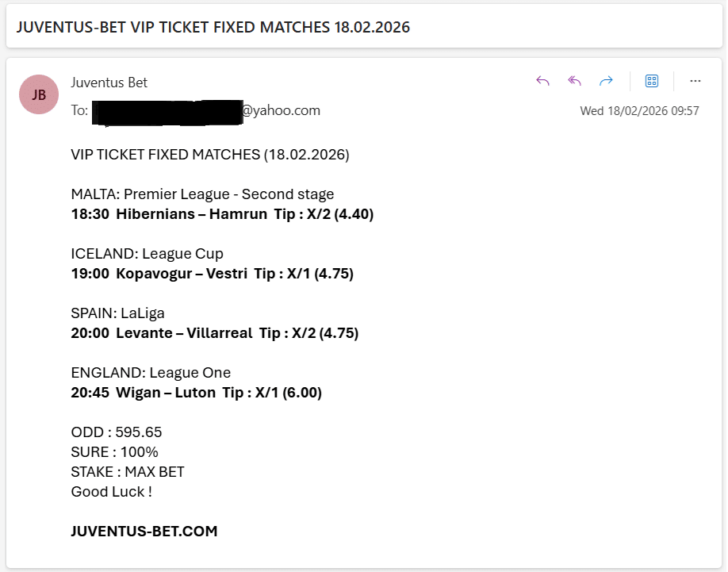Click the Reply icon leftmost in action row
Image resolution: width=728 pixels, height=572 pixels.
tap(542, 81)
